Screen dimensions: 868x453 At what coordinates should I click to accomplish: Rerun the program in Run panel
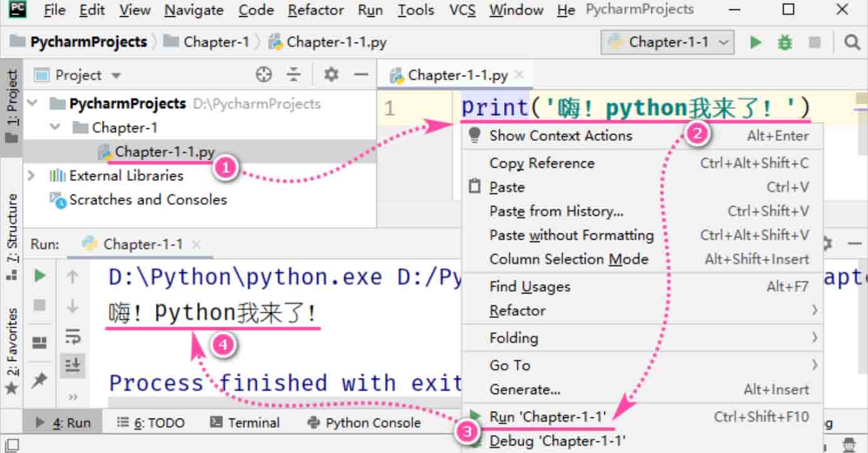tap(39, 275)
